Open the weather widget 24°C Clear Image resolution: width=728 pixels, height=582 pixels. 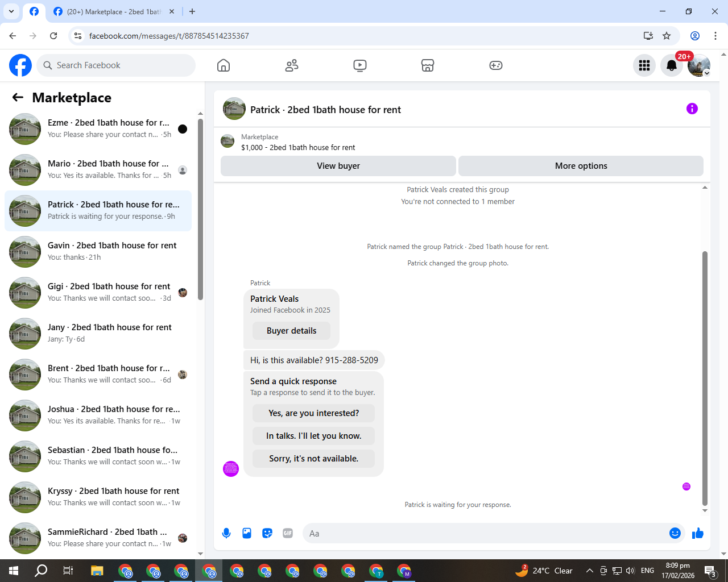pos(544,571)
